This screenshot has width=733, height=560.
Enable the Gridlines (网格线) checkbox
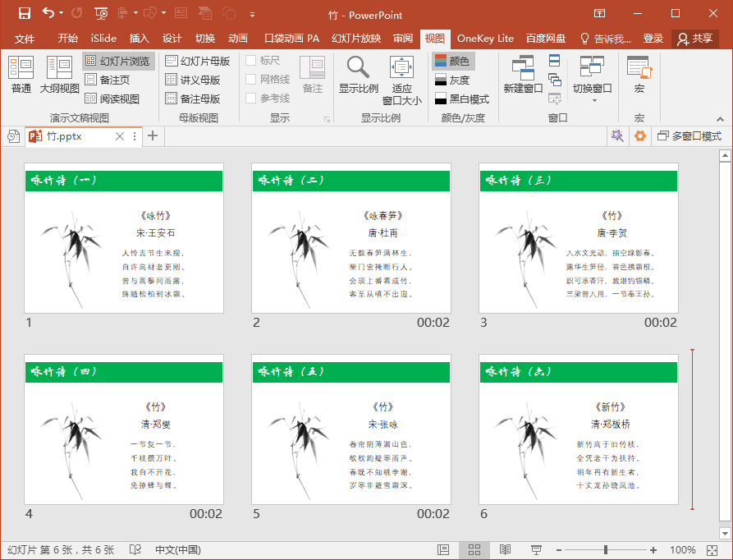[x=250, y=80]
